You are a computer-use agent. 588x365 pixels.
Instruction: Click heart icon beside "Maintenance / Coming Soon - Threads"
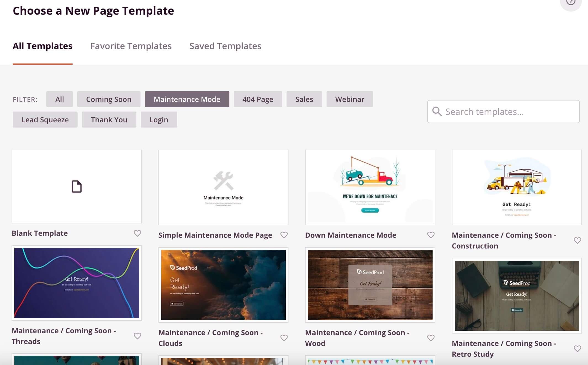(x=137, y=336)
